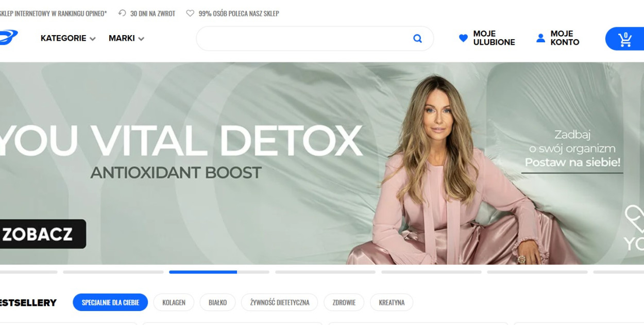This screenshot has width=644, height=325.
Task: Open the shopping cart
Action: 624,39
